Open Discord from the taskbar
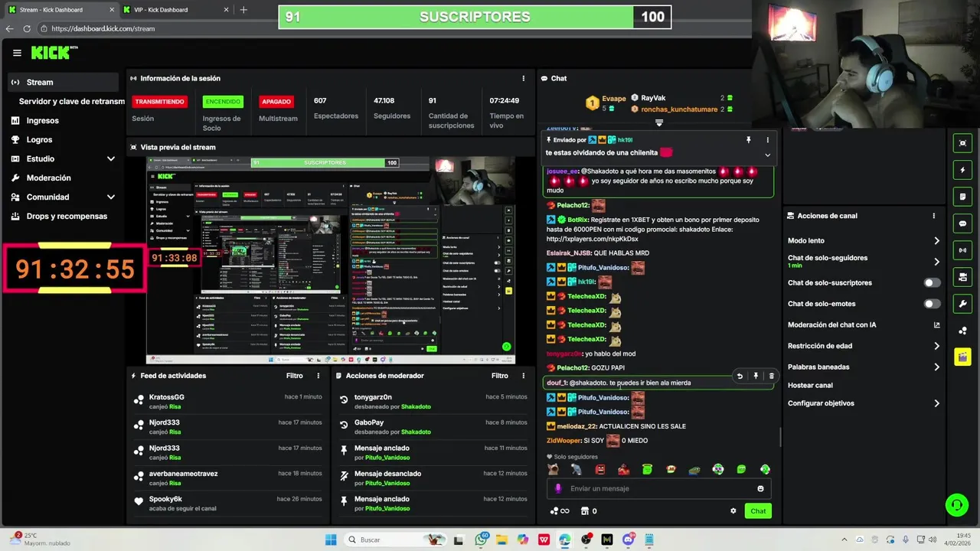 (629, 540)
